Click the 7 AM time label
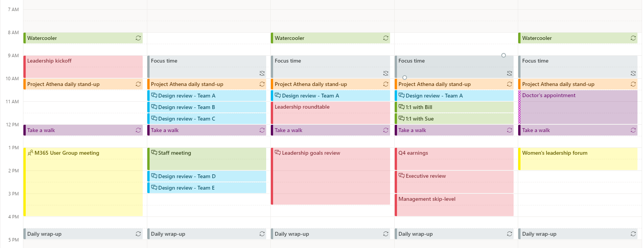The width and height of the screenshot is (644, 248). pos(13,10)
